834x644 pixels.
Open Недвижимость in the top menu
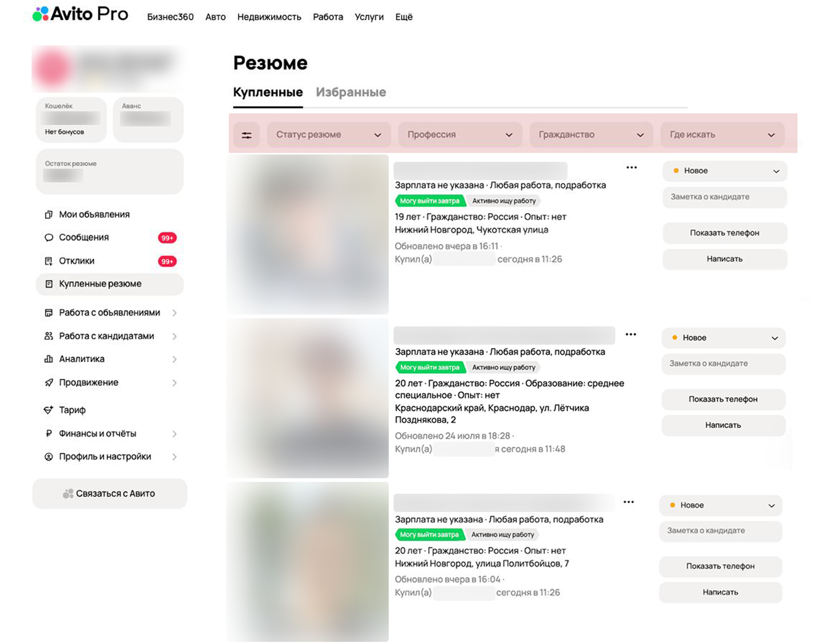[x=269, y=17]
